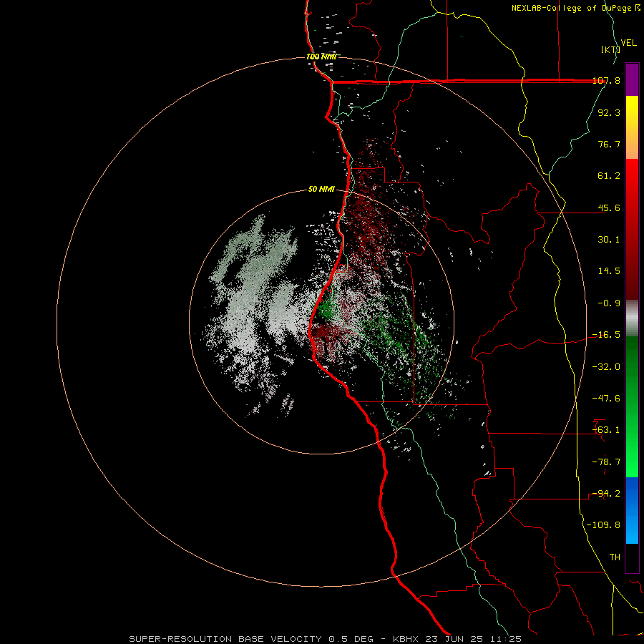644x644 pixels.
Task: Select the -78.7 scale value
Action: point(607,462)
